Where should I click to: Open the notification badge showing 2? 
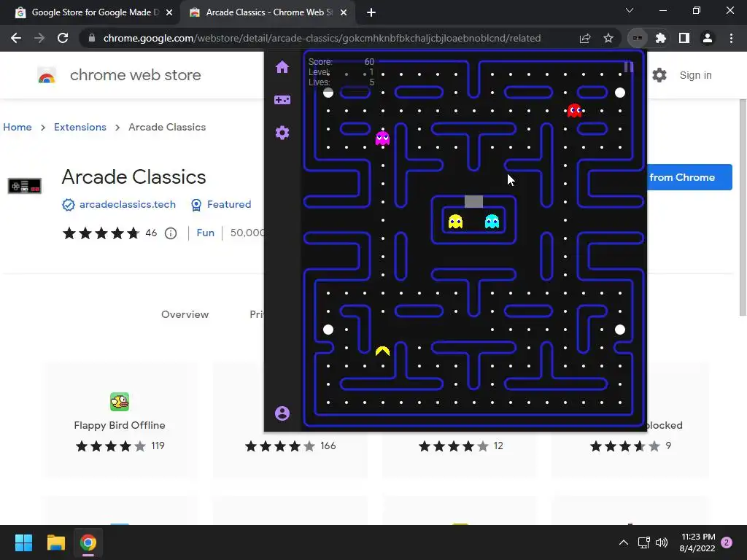pyautogui.click(x=727, y=542)
